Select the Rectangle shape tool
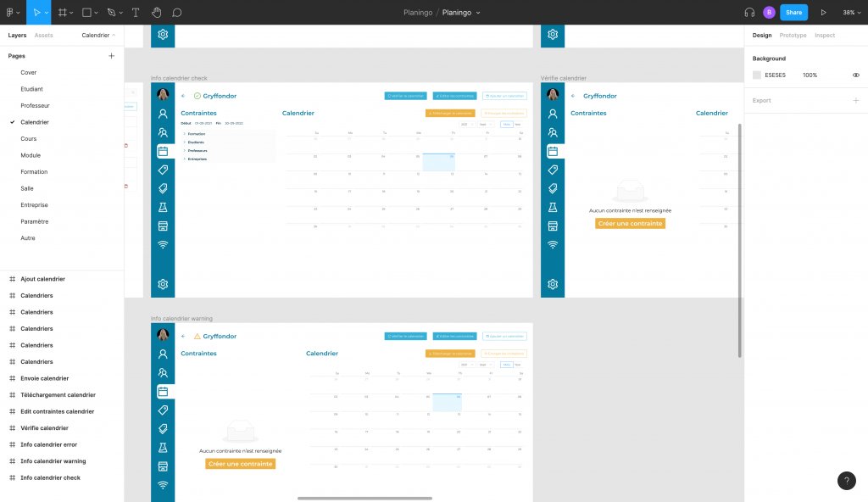This screenshot has height=502, width=868. tap(86, 13)
